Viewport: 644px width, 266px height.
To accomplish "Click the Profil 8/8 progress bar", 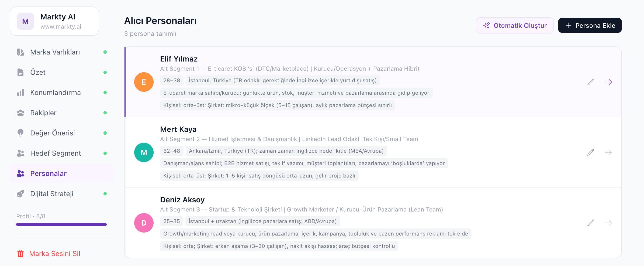I will pos(61,224).
